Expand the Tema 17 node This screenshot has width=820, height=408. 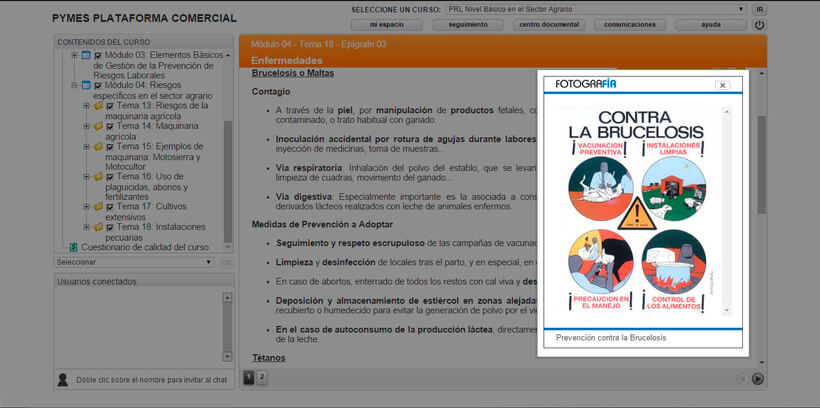86,207
